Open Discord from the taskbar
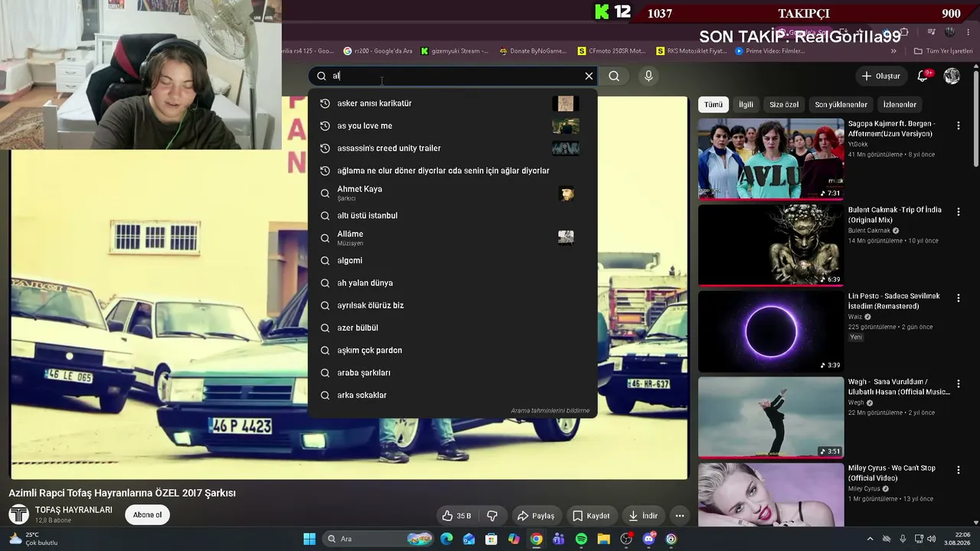Viewport: 980px width, 551px height. click(x=649, y=539)
